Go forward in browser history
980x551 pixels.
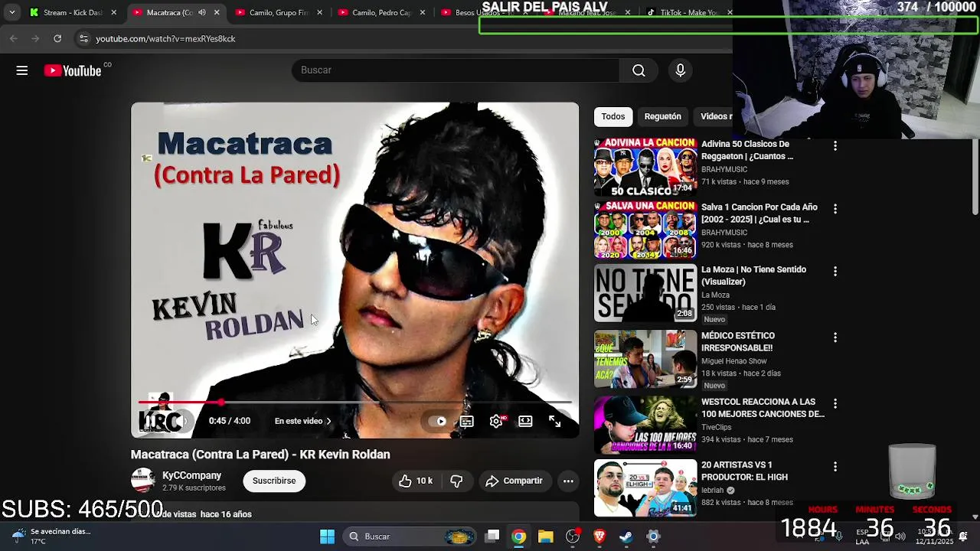click(x=34, y=38)
